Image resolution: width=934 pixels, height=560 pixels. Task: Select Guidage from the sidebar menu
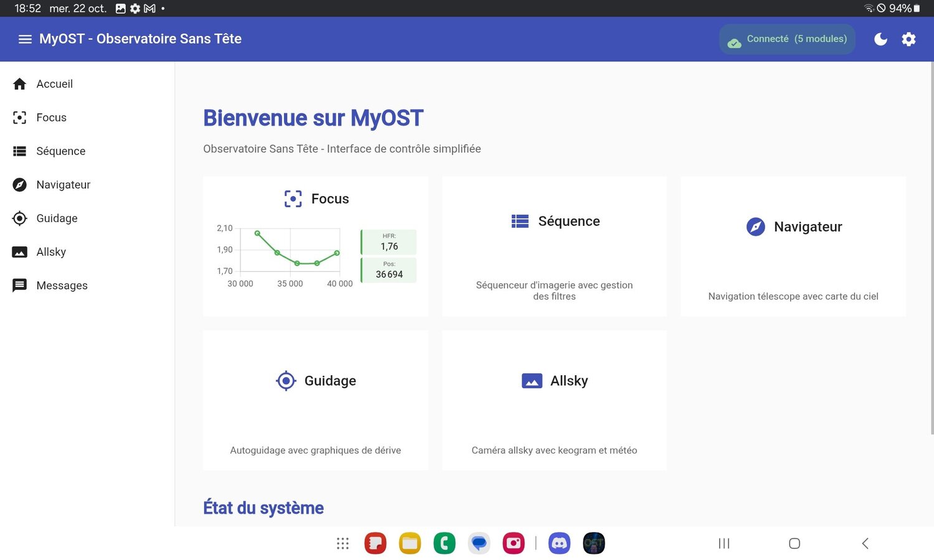pyautogui.click(x=57, y=218)
